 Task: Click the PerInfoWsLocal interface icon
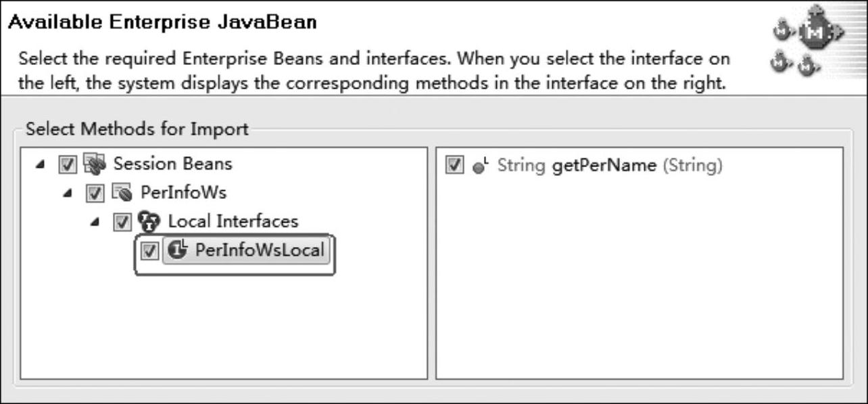pos(176,250)
